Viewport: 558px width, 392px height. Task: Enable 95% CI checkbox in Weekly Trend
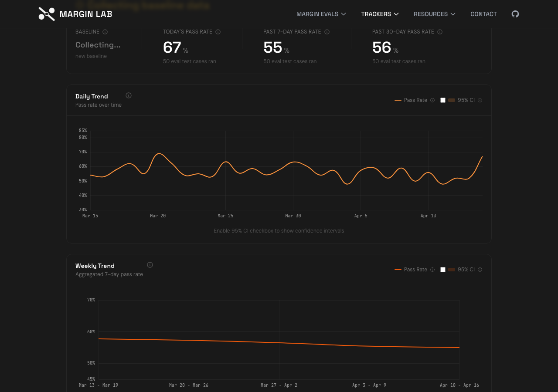click(443, 270)
